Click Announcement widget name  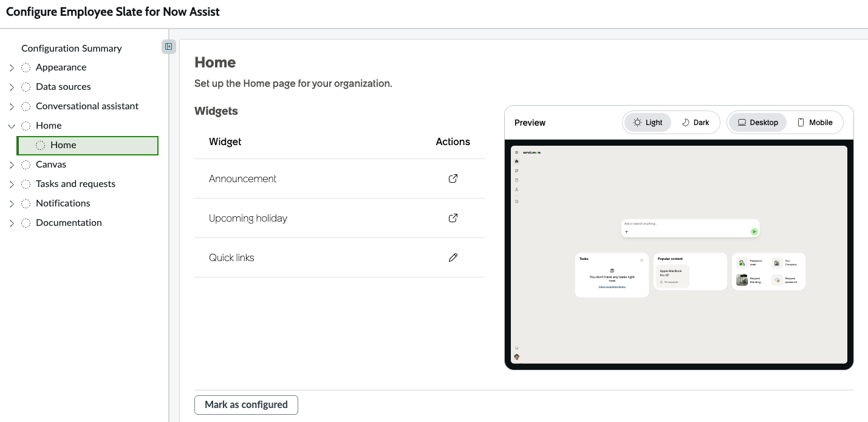click(x=242, y=179)
